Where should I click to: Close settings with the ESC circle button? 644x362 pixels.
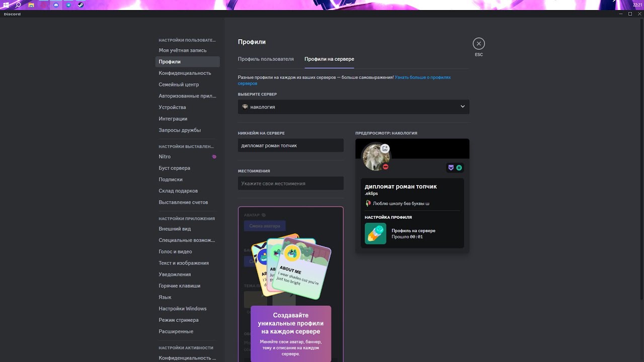click(x=478, y=44)
